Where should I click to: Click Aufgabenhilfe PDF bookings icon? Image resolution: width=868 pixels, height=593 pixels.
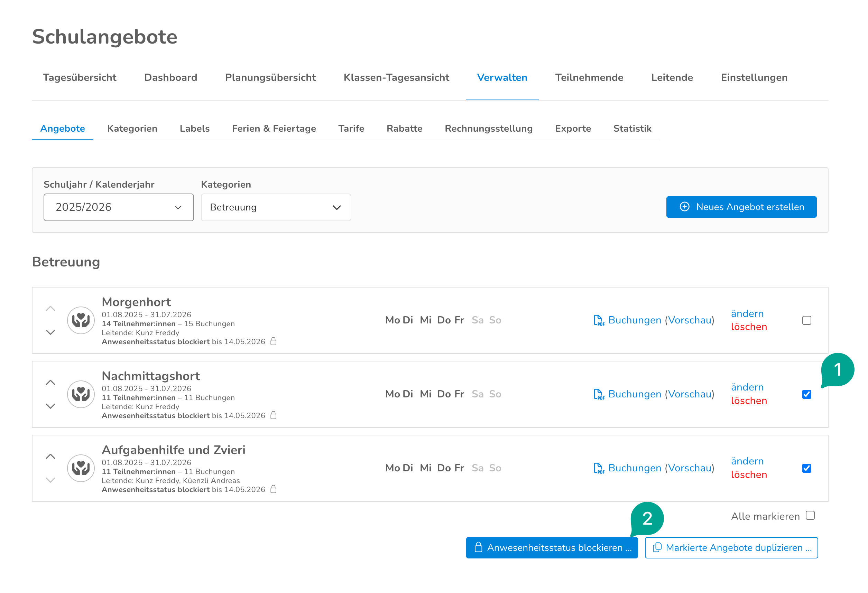pyautogui.click(x=599, y=468)
